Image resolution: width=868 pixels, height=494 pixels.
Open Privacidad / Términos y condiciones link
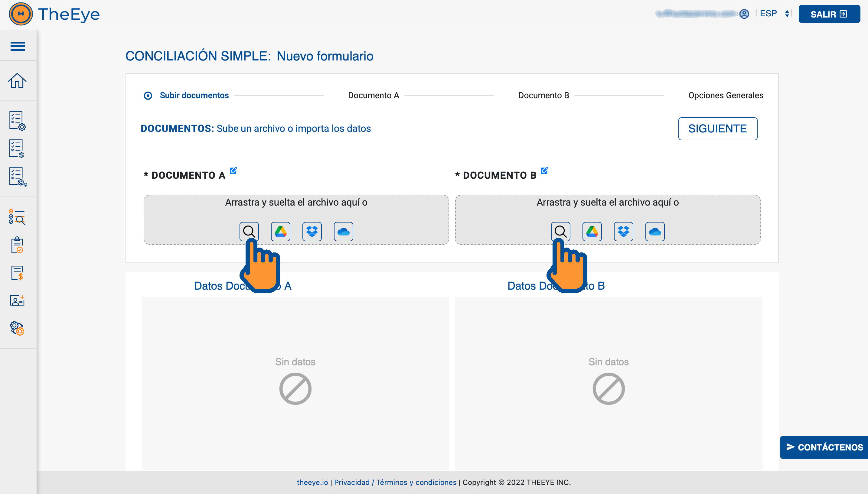point(395,482)
